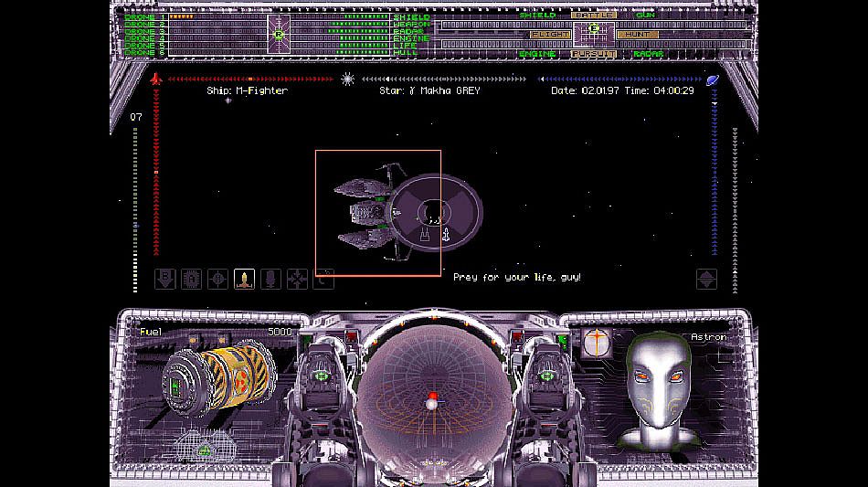Click the 5000 fuel value
The height and width of the screenshot is (487, 868).
(x=280, y=332)
